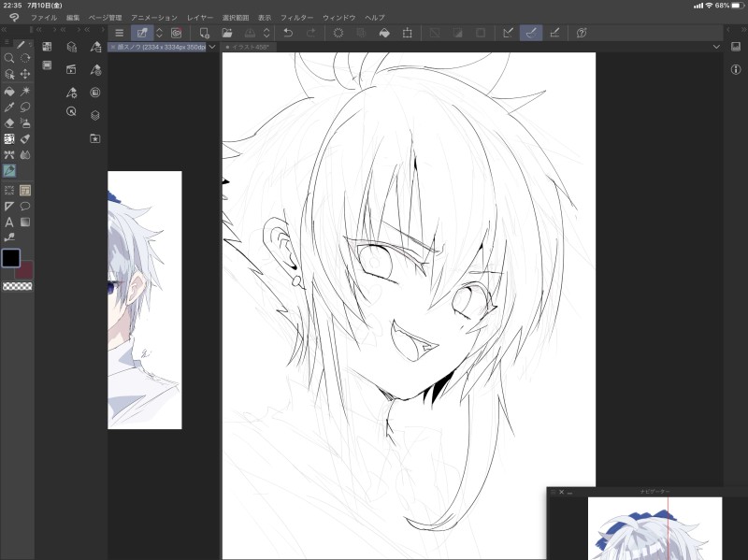Select the magnifier zoom tool

point(9,58)
